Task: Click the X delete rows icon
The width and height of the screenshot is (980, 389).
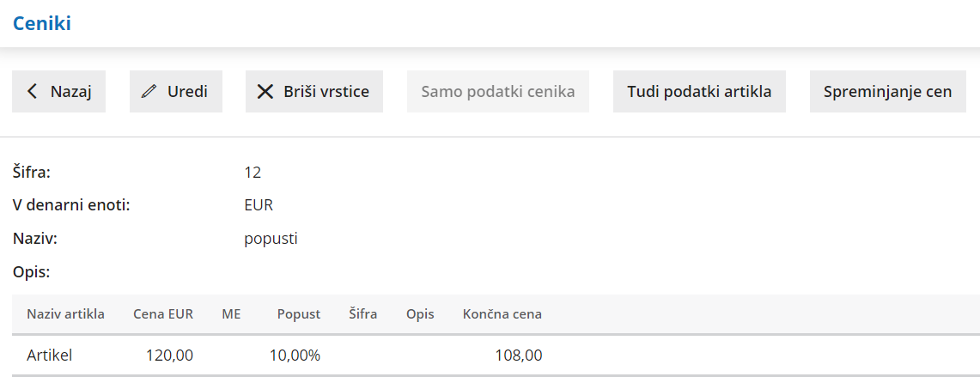Action: [x=265, y=92]
